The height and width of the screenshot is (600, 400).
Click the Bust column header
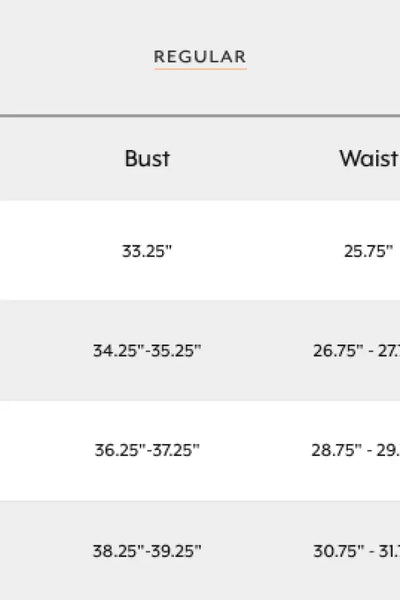click(147, 158)
